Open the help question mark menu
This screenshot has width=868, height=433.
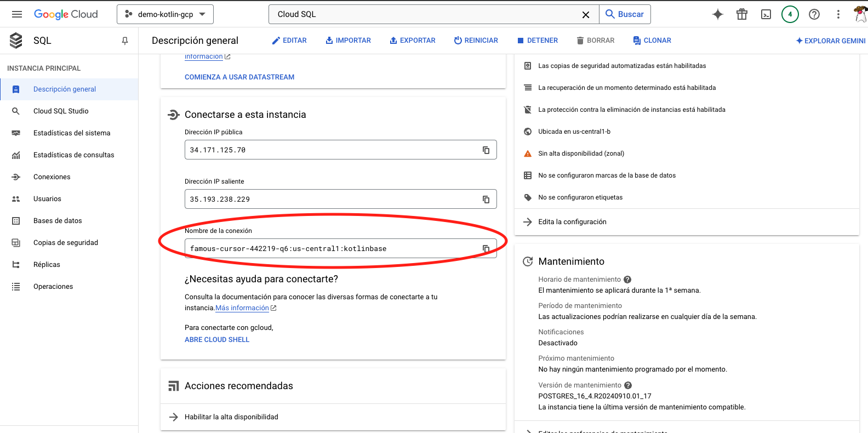814,14
